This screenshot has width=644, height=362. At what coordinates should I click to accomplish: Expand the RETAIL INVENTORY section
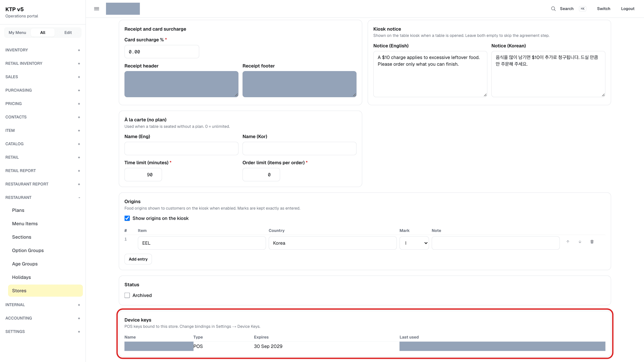click(x=43, y=63)
